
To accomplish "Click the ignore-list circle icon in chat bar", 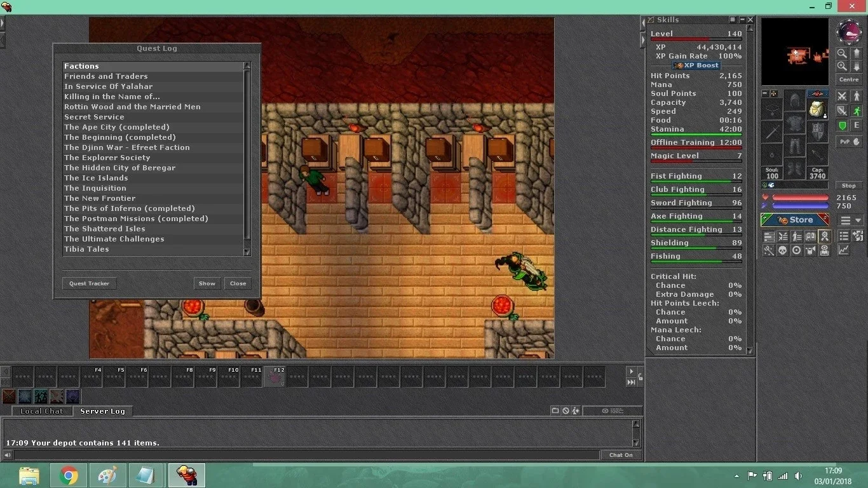I will coord(566,410).
